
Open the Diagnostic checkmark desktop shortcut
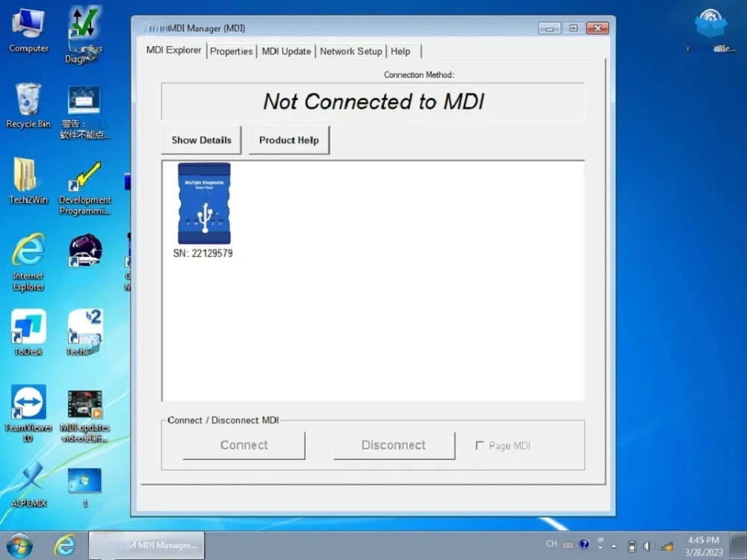pos(84,35)
